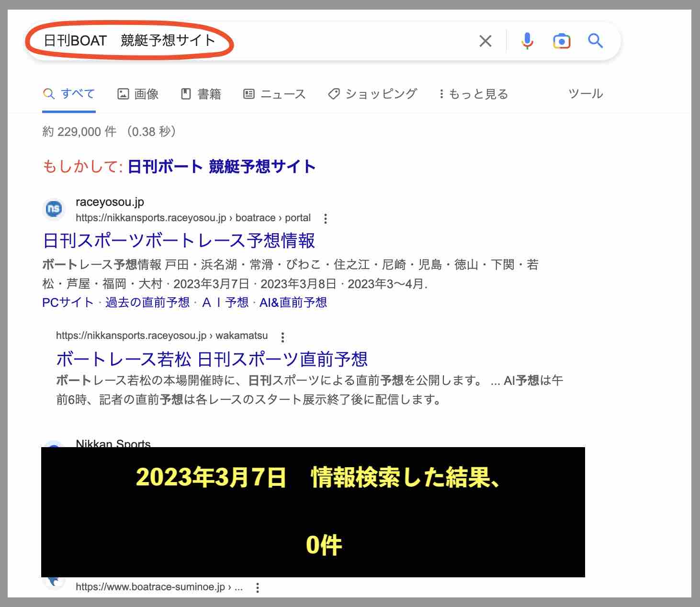
Task: Click the 日刊ボート 競艇予想サイト suggestion
Action: tap(221, 167)
